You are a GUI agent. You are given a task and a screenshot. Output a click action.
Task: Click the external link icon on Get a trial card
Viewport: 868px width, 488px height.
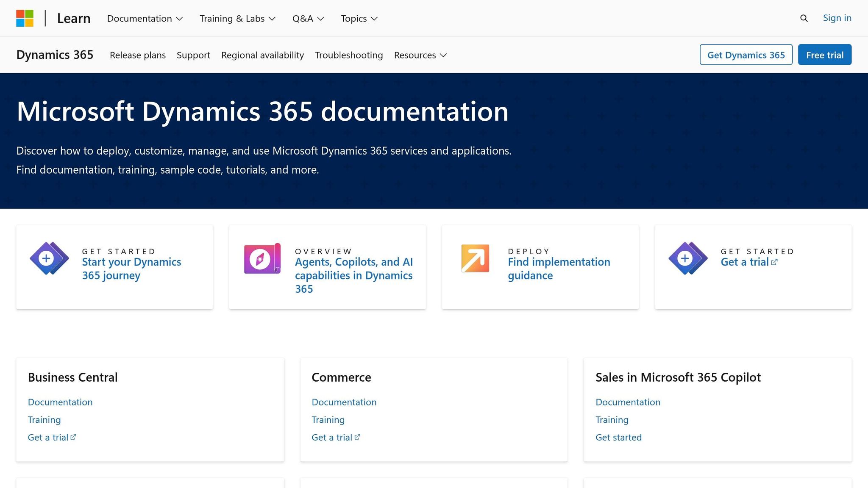pyautogui.click(x=774, y=262)
